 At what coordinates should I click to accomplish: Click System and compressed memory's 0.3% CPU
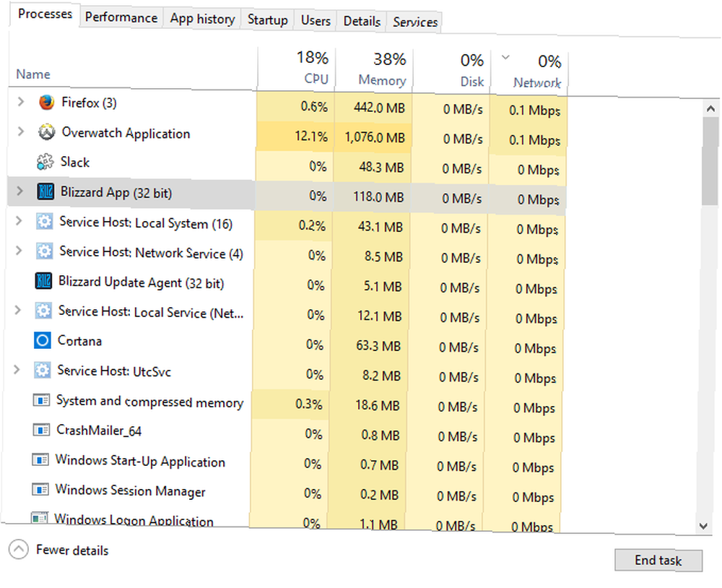(309, 404)
